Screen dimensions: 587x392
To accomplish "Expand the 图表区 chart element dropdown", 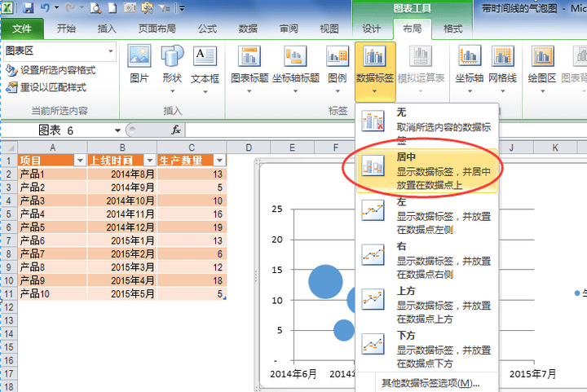I will [x=111, y=51].
